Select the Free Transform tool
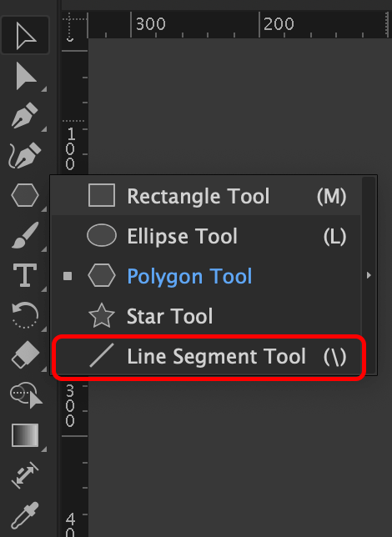The height and width of the screenshot is (537, 392). point(25,475)
